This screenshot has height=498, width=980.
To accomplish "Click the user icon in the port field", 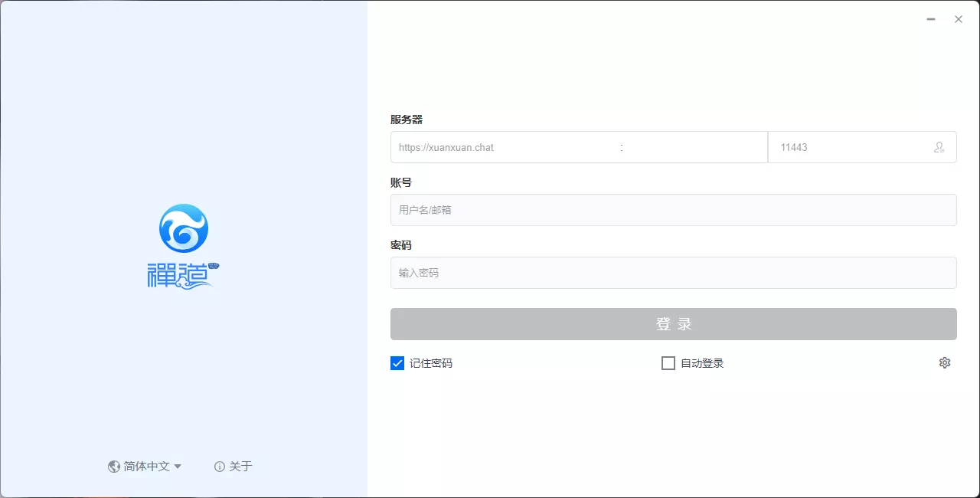I will coord(939,147).
